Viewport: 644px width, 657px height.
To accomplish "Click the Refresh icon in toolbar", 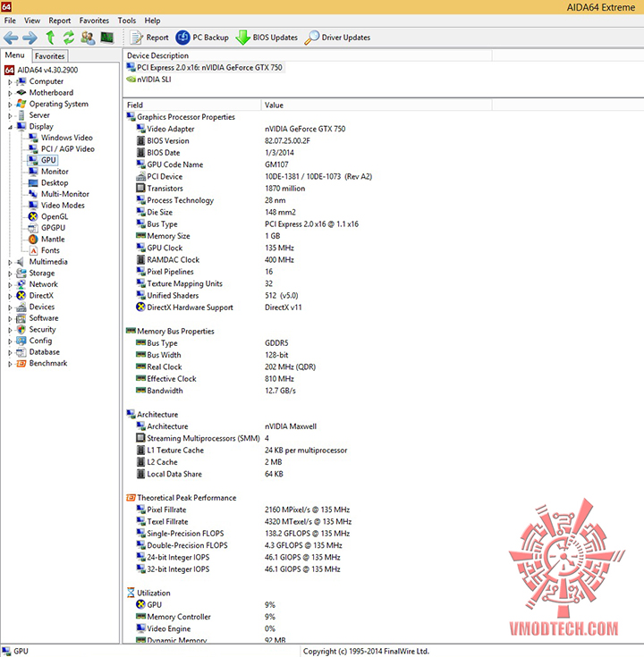I will [69, 38].
